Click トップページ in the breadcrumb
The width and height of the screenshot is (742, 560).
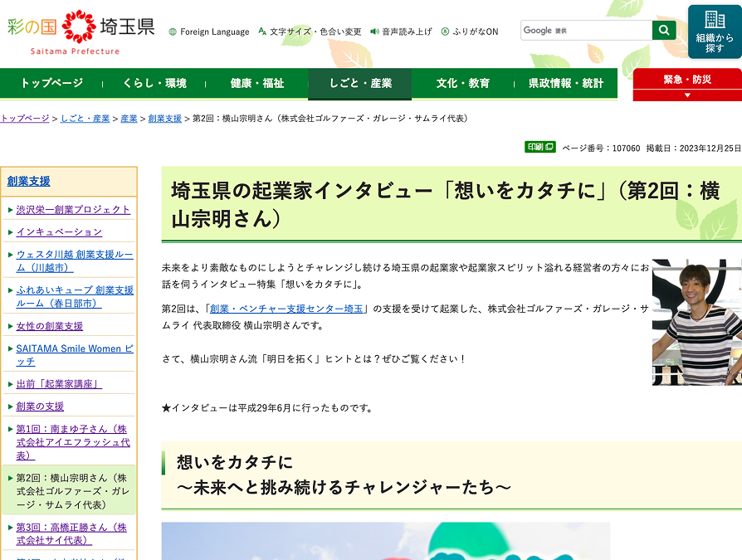(x=25, y=119)
